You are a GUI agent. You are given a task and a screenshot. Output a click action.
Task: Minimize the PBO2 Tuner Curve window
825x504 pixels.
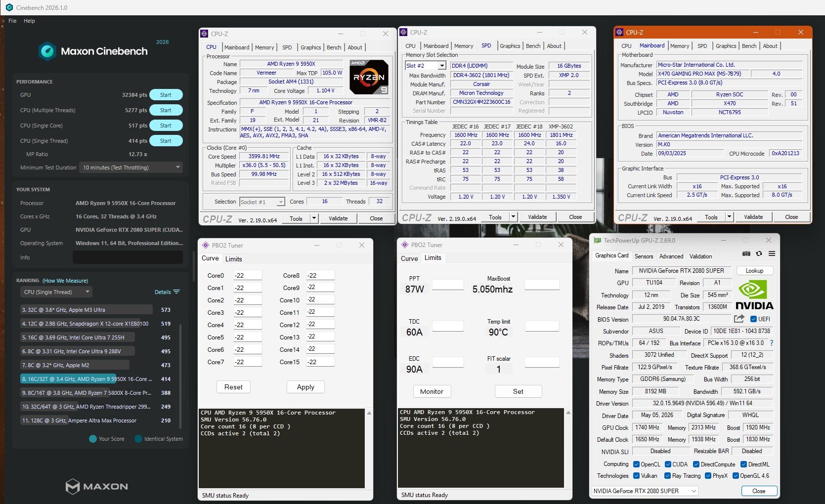click(x=316, y=245)
